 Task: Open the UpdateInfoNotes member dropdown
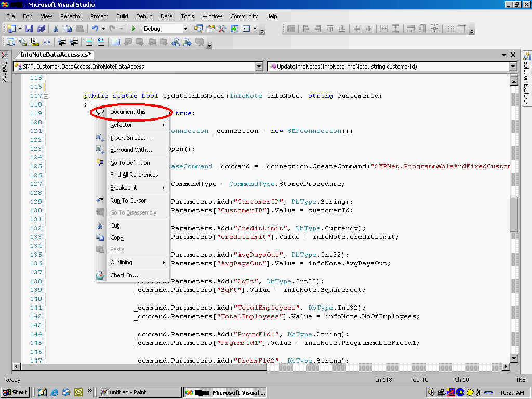tap(513, 66)
